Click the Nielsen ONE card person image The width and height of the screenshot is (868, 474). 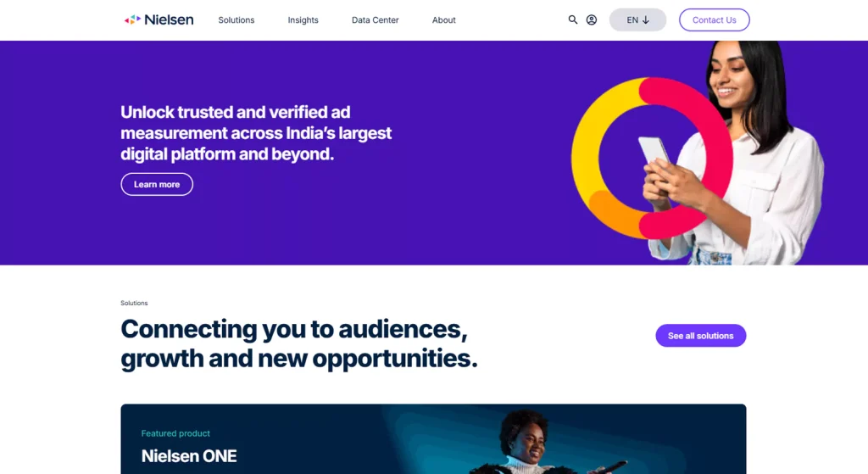(x=526, y=441)
